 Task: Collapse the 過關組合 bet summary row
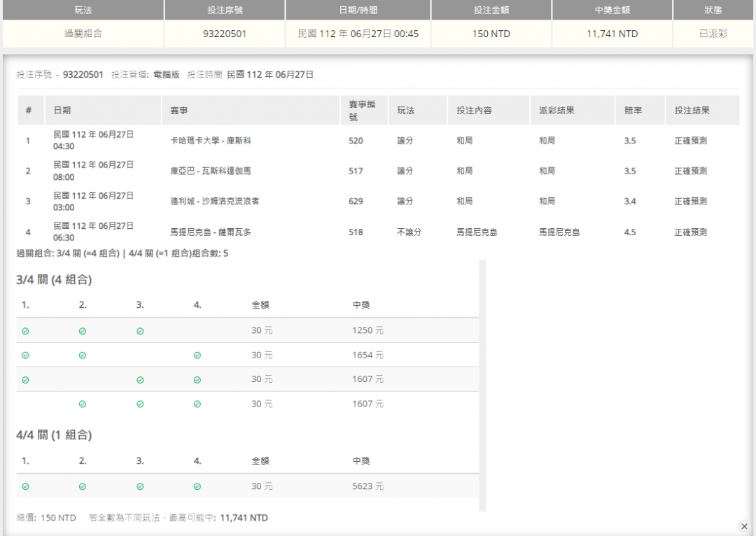click(x=83, y=34)
